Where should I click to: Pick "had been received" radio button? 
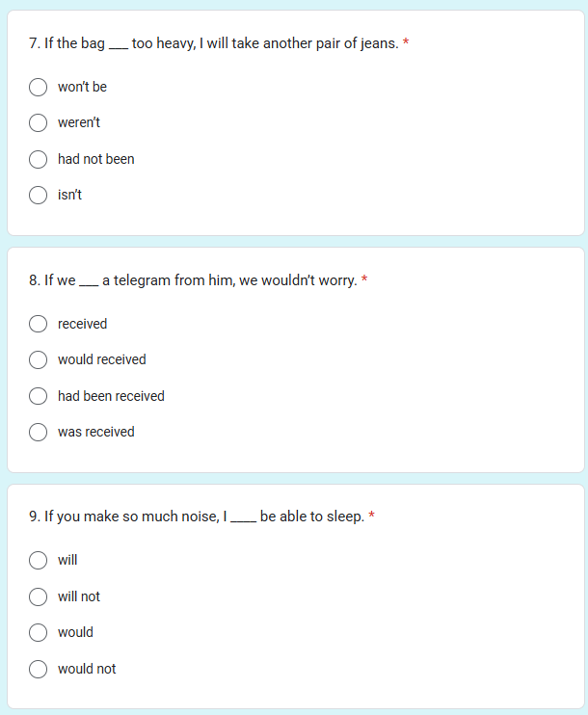[x=38, y=396]
